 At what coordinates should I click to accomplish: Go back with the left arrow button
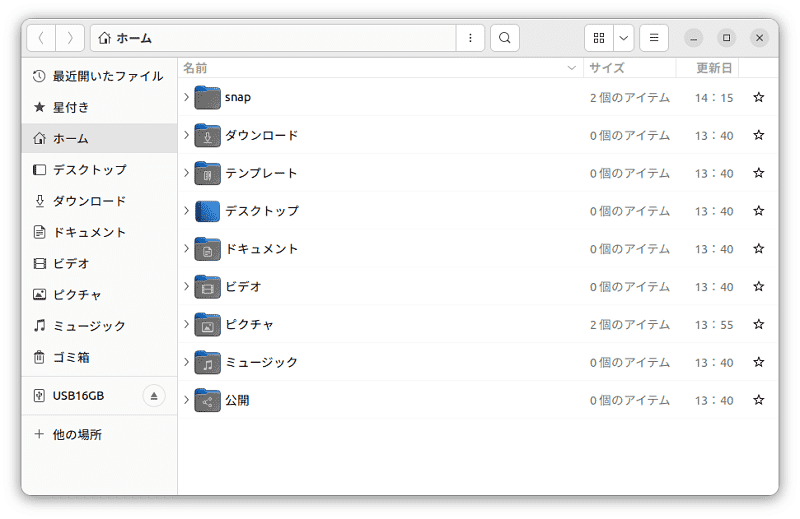41,38
